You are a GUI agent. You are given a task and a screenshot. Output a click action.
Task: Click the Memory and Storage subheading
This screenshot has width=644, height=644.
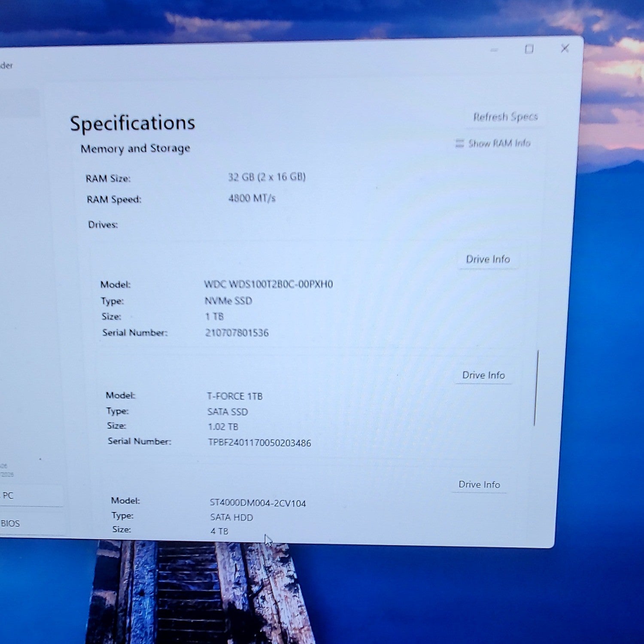coord(135,149)
